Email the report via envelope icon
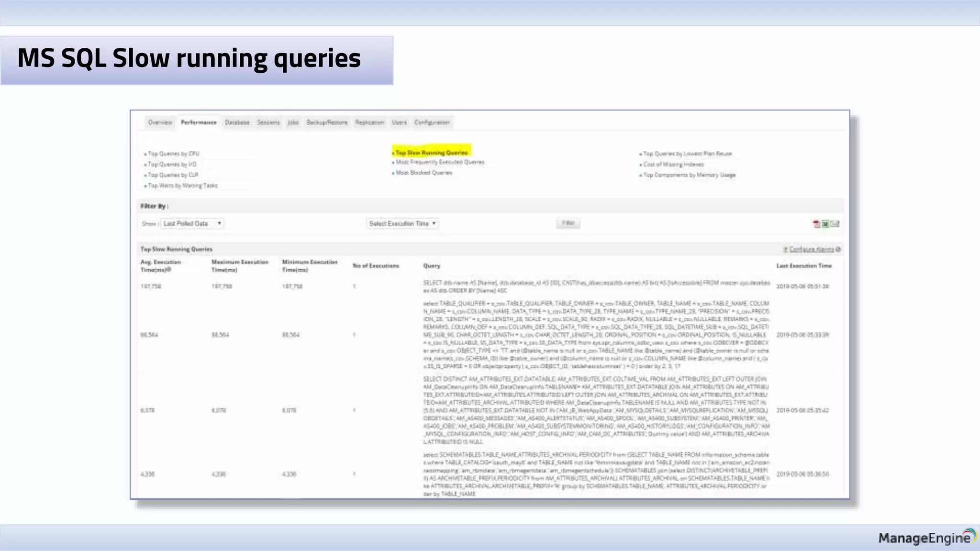The height and width of the screenshot is (551, 980). point(835,224)
